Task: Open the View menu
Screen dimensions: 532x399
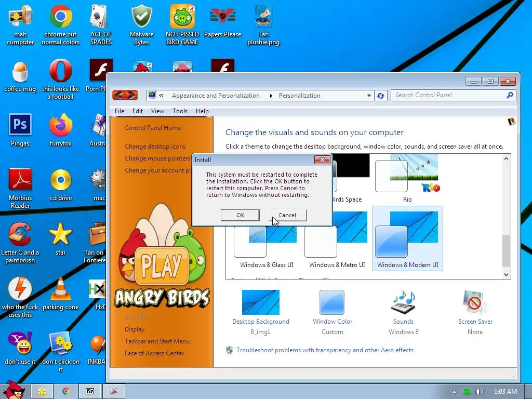Action: click(x=157, y=111)
